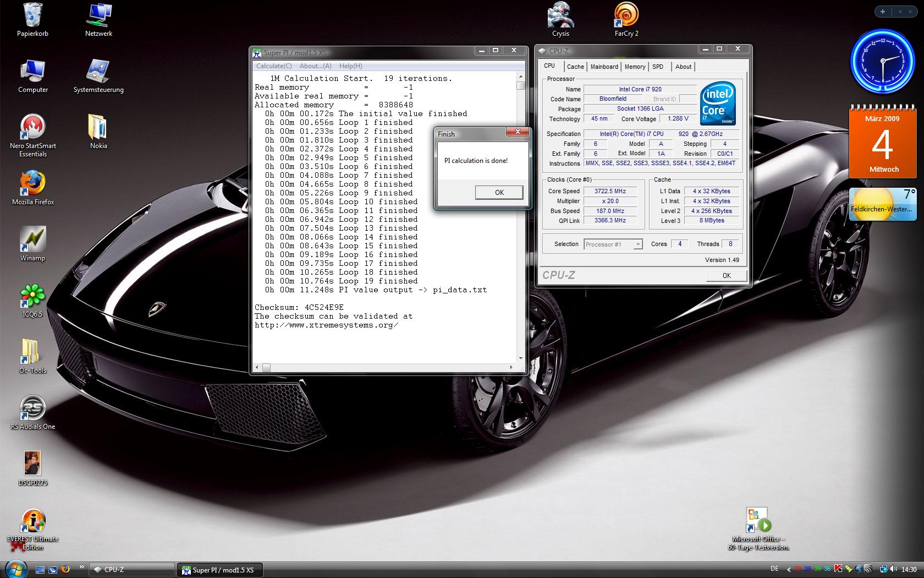
Task: Expand the Processor #1 selection dropdown
Action: point(637,244)
